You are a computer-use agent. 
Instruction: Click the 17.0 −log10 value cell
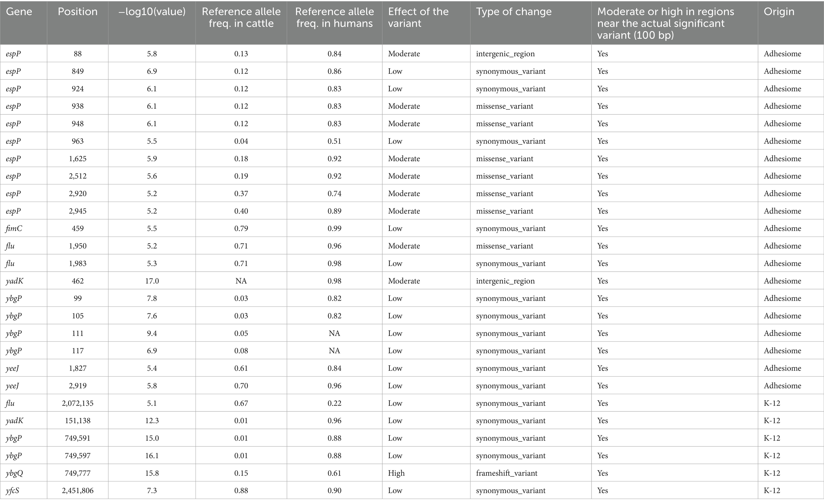tap(152, 281)
